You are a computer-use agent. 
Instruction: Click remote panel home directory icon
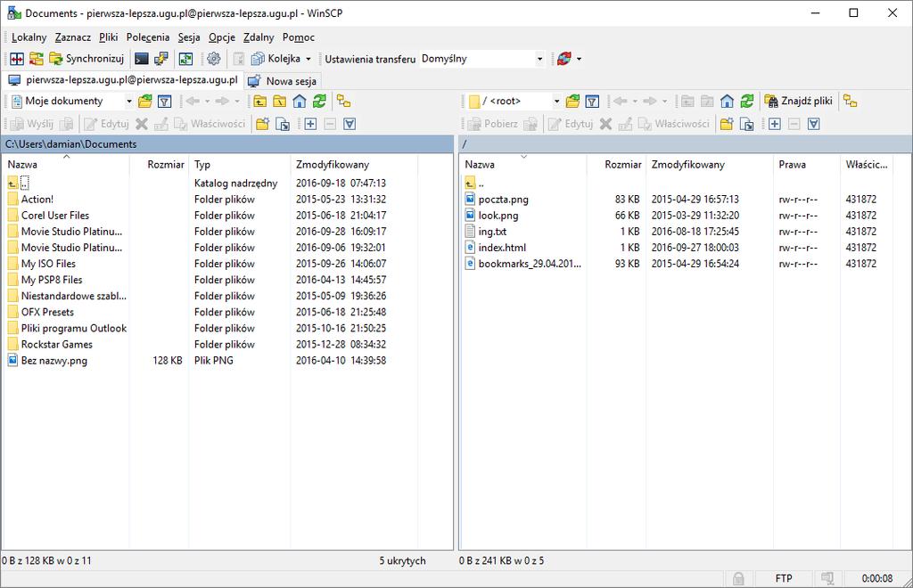[727, 102]
